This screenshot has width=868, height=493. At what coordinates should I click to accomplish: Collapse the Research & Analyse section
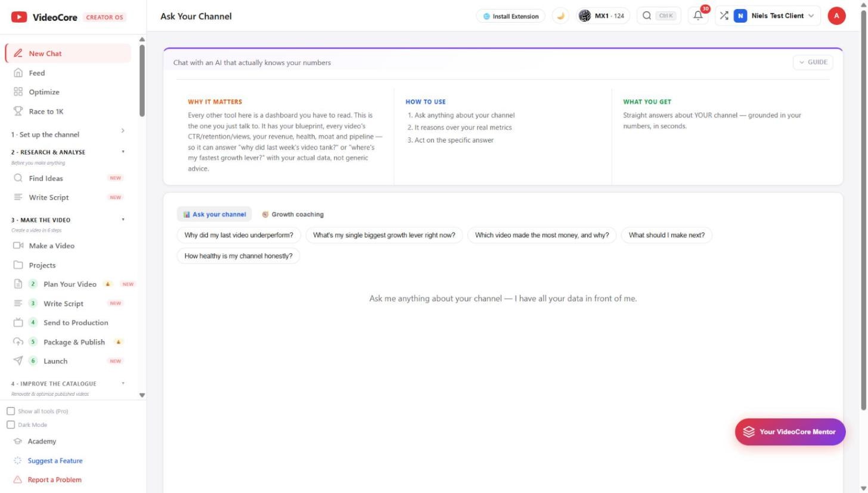pyautogui.click(x=123, y=152)
